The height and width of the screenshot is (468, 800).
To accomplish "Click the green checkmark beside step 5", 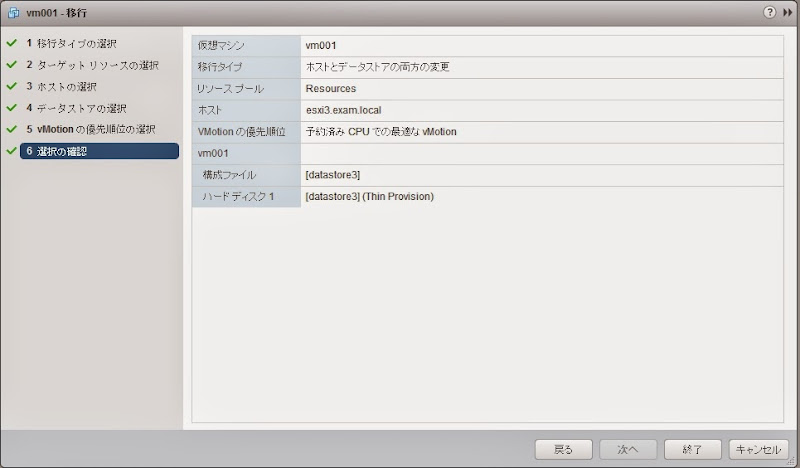I will (x=12, y=129).
